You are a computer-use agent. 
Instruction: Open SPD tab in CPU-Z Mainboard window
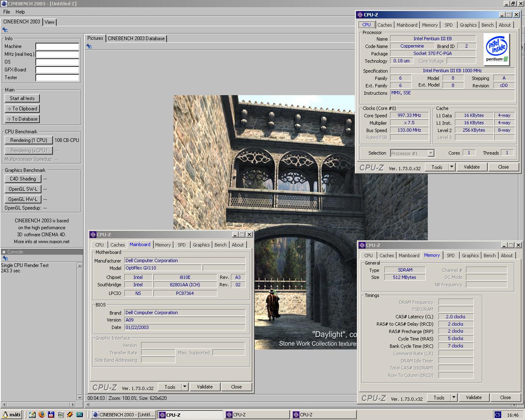182,245
